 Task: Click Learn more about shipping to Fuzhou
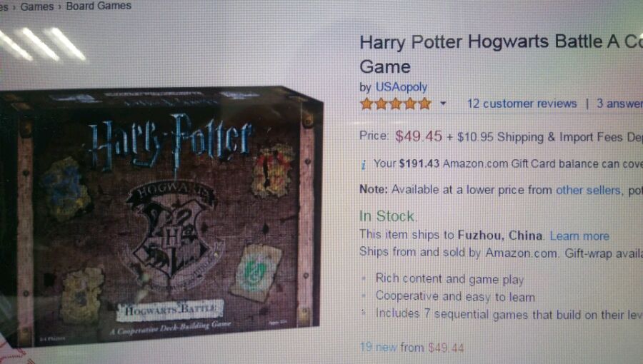click(x=579, y=236)
